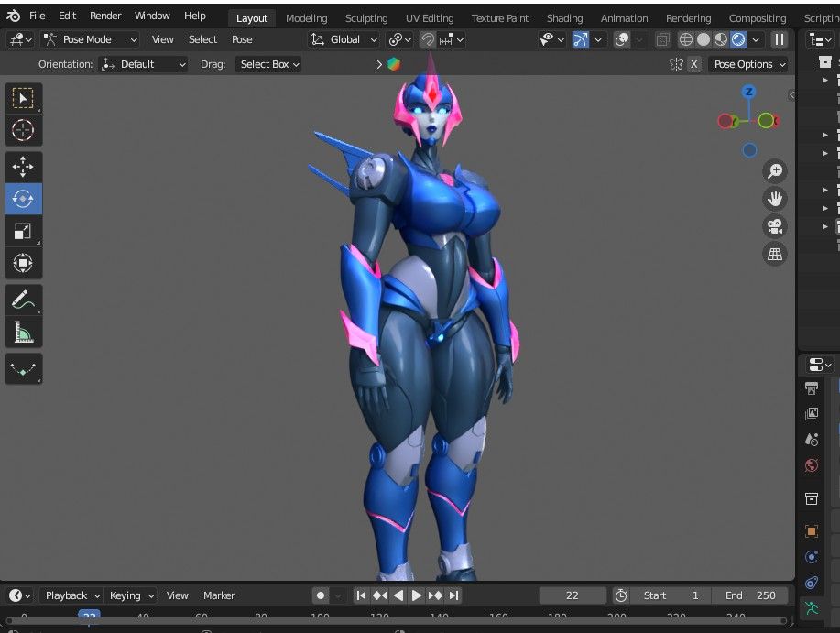Open the Keying dropdown

coord(131,595)
